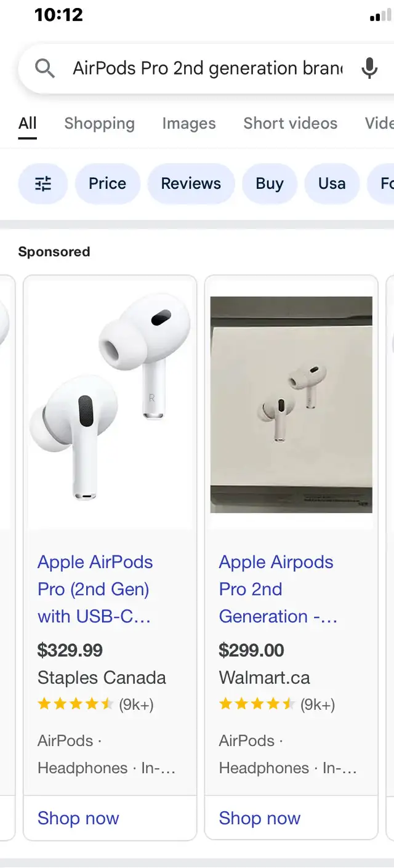Open the Short videos tab
Screen dimensions: 394x868
(291, 123)
